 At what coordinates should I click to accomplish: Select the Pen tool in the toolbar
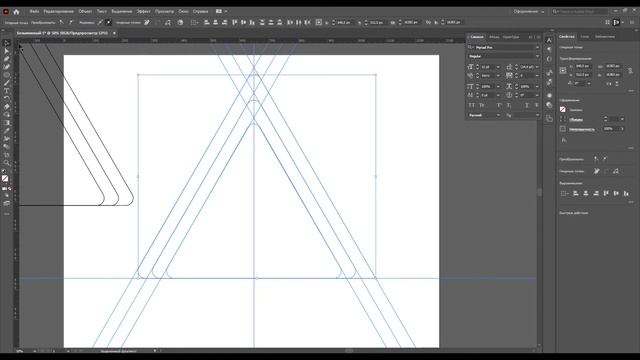[x=7, y=59]
